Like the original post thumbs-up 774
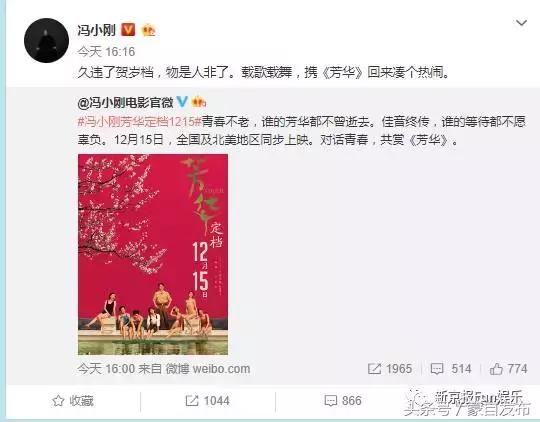The height and width of the screenshot is (422, 540). 509,369
